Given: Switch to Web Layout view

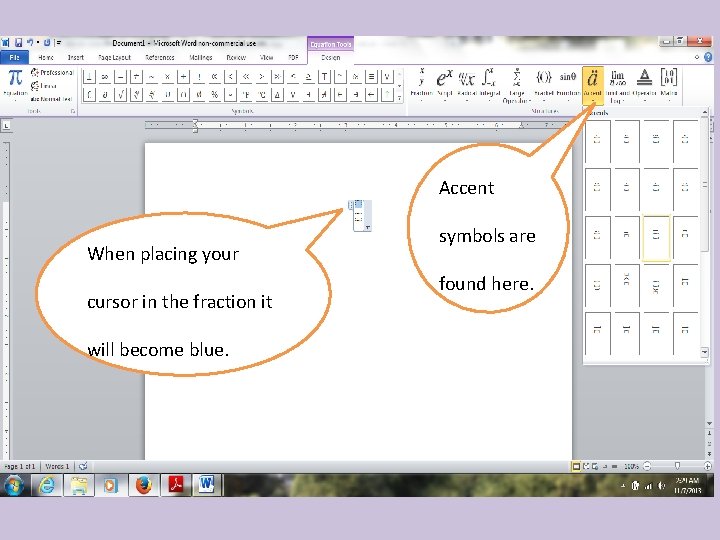Looking at the screenshot, I should coord(595,466).
